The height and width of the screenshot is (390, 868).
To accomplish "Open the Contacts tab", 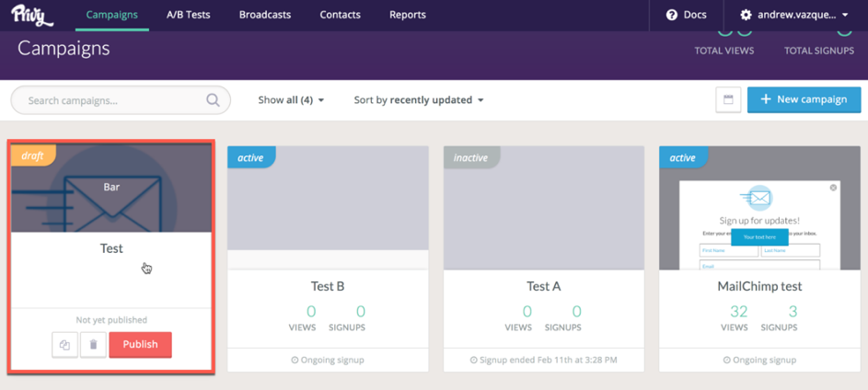I will (340, 15).
